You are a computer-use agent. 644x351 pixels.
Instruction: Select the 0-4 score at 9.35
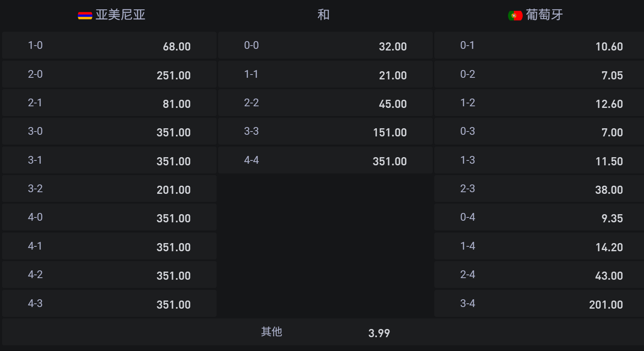(539, 217)
